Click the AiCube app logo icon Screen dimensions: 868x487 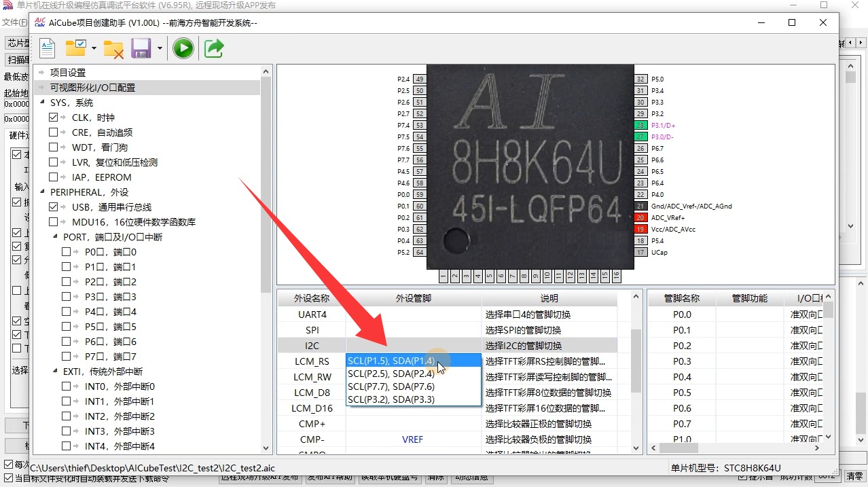39,22
